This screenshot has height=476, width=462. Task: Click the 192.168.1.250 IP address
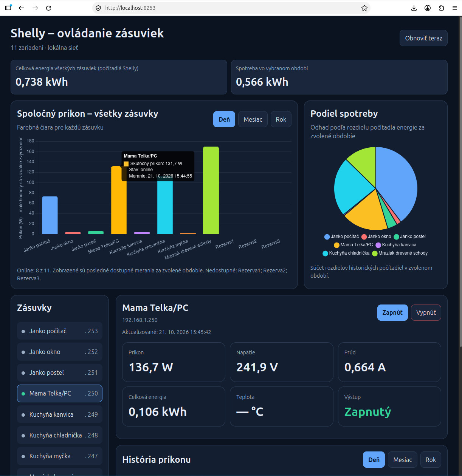pyautogui.click(x=140, y=320)
